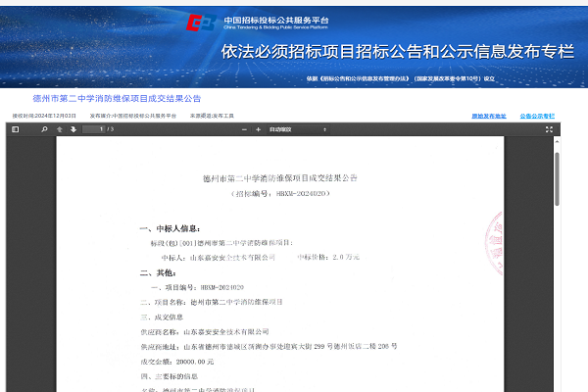Click the 中国招标投标公共服务平台 header text
This screenshot has height=392, width=588.
click(276, 20)
